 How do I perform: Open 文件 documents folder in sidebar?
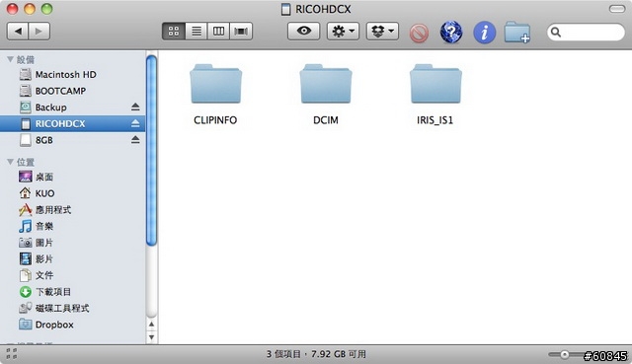coord(72,275)
